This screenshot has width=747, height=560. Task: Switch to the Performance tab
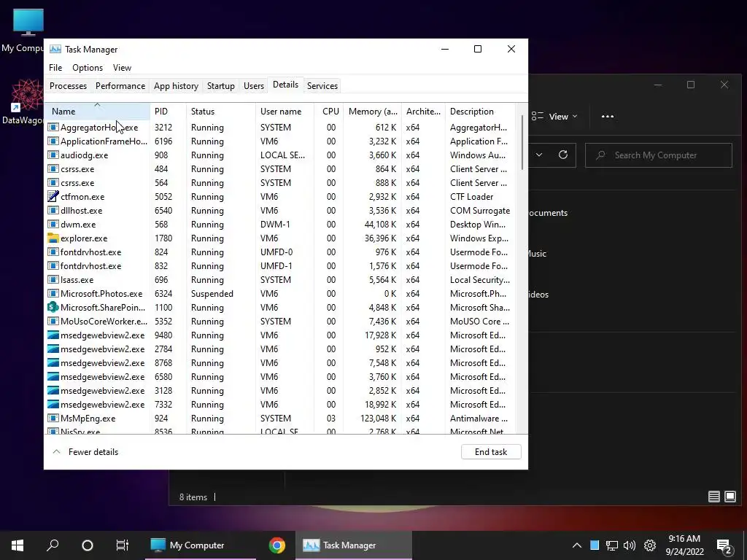tap(120, 86)
